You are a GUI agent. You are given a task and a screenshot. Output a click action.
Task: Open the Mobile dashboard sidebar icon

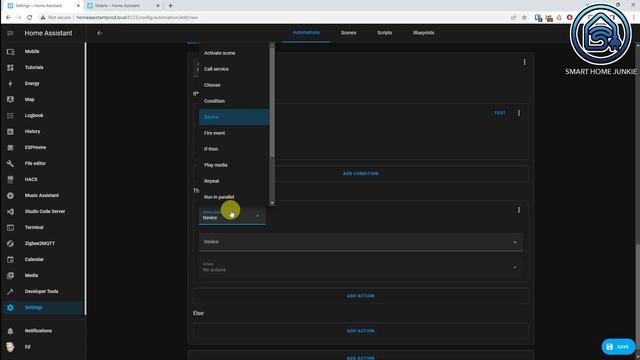tap(10, 52)
